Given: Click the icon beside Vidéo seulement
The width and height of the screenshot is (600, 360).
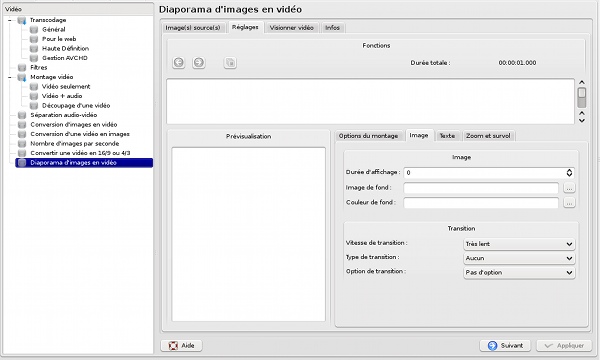Looking at the screenshot, I should [34, 86].
